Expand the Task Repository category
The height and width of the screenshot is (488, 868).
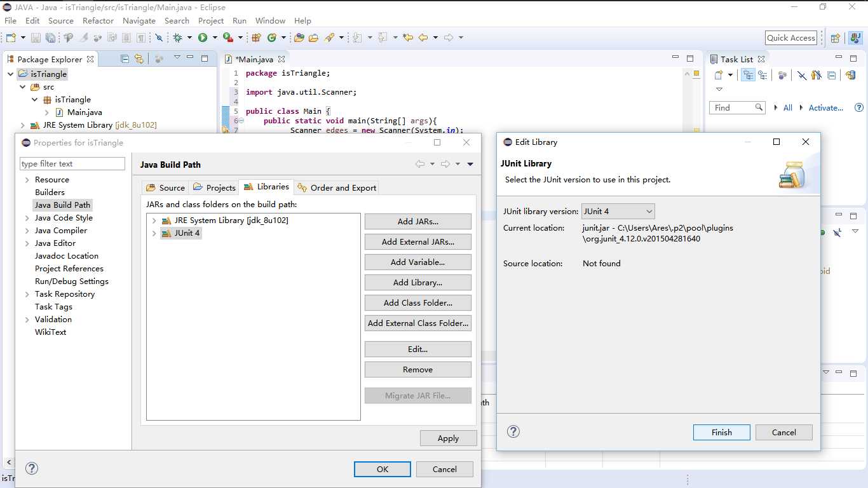point(27,294)
